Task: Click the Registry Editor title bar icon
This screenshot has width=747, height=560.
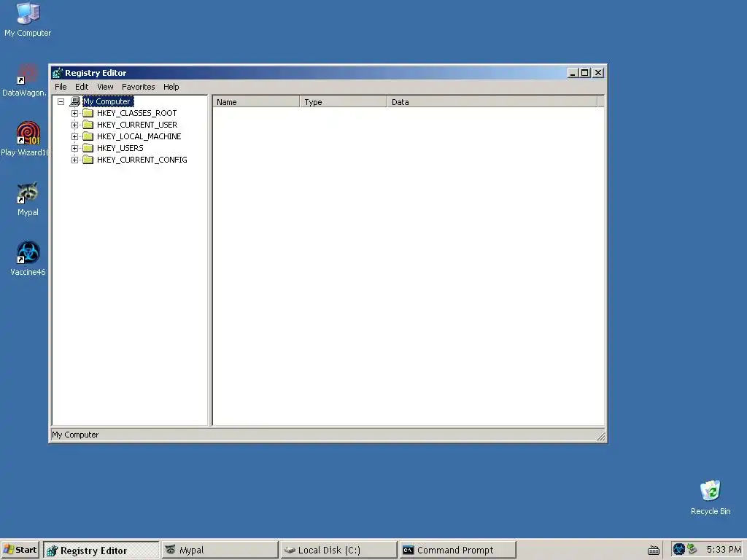Action: (58, 73)
